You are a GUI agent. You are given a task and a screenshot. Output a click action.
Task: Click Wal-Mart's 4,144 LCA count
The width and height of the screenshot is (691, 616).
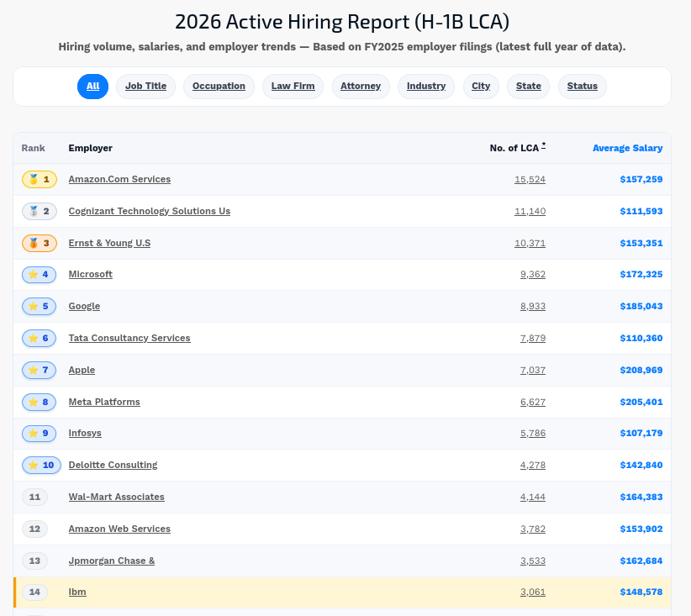pyautogui.click(x=533, y=497)
